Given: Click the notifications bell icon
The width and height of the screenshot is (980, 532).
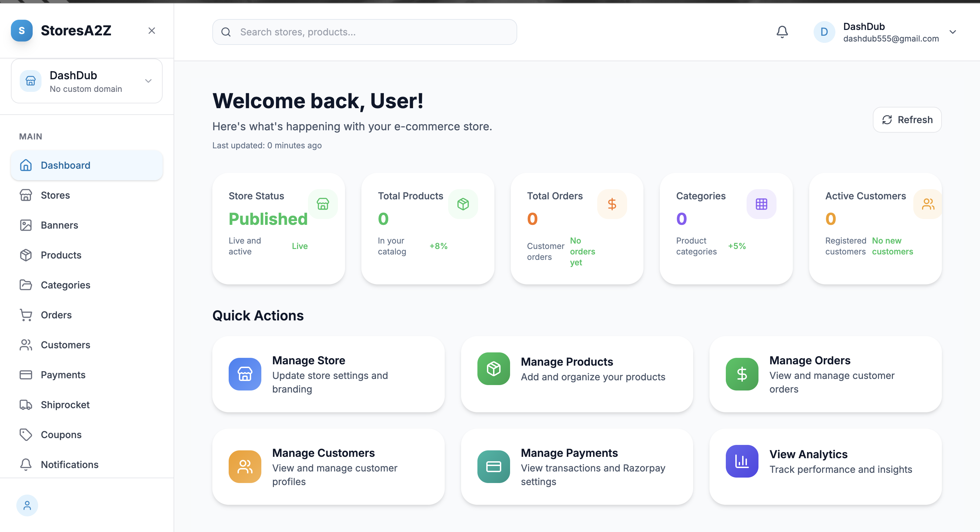Looking at the screenshot, I should coord(782,32).
